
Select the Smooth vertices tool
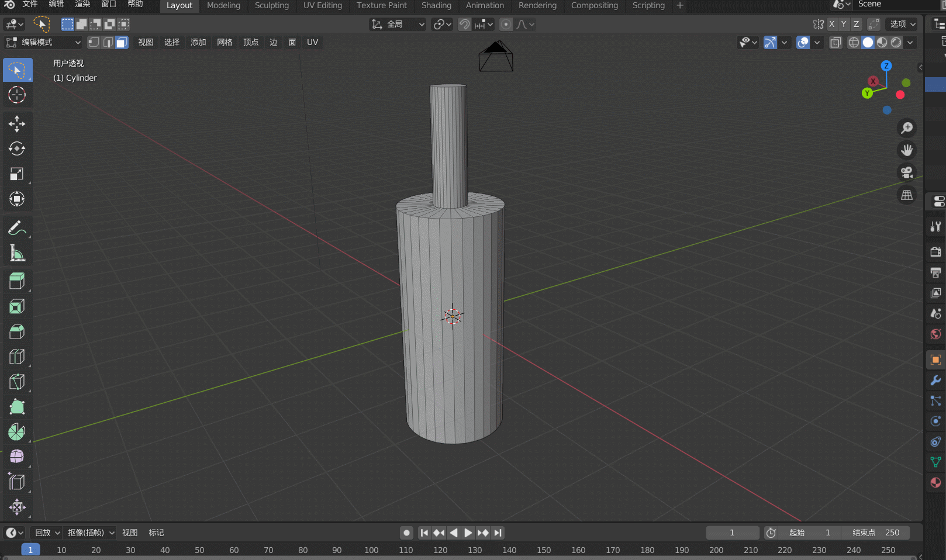17,457
